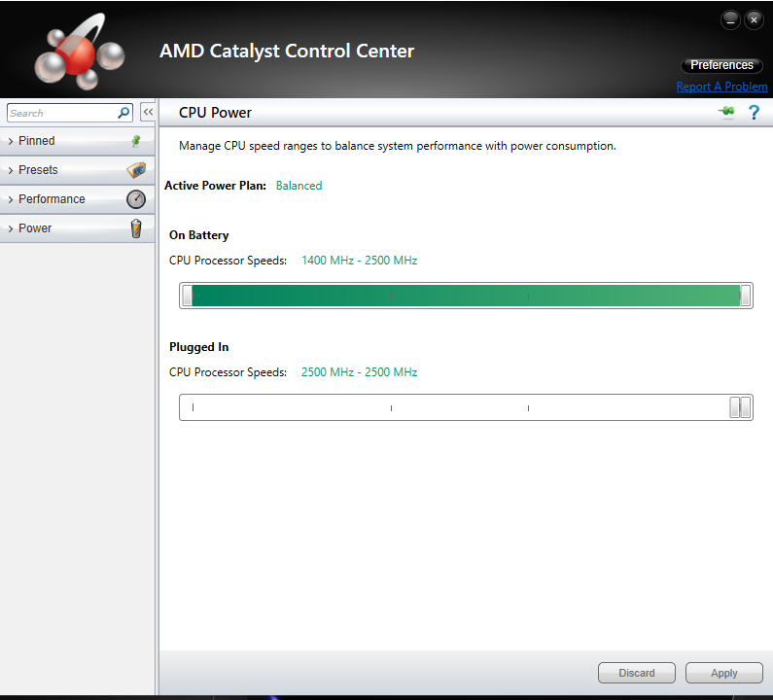Image resolution: width=773 pixels, height=700 pixels.
Task: Click the On Battery heading
Action: (198, 235)
